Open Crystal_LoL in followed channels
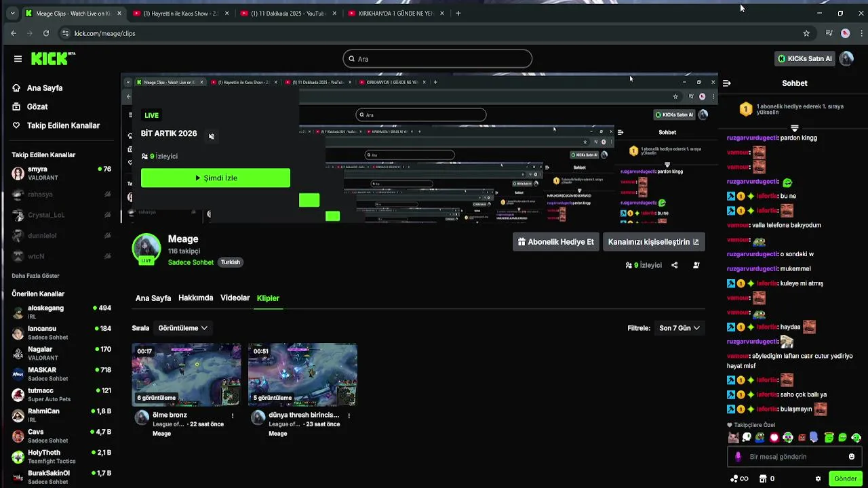Screen dimensions: 868x488 (61, 215)
